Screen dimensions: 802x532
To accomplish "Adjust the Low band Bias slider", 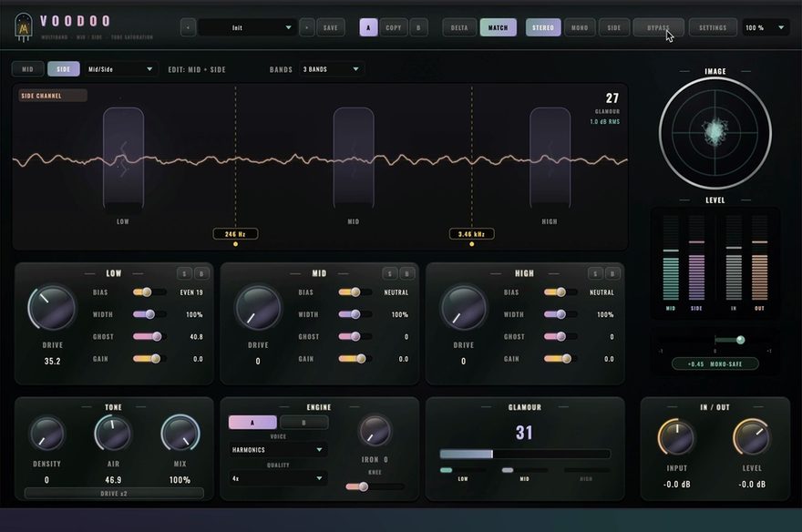I will click(x=149, y=292).
